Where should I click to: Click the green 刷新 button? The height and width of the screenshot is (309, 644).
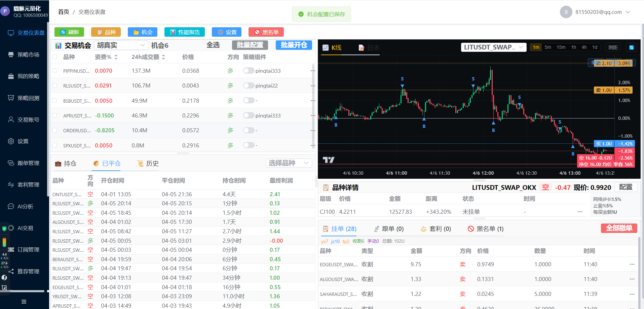click(x=69, y=32)
